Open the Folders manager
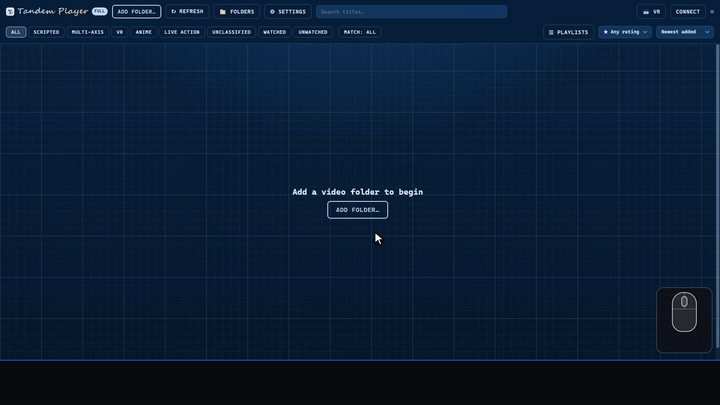The width and height of the screenshot is (720, 405). [236, 11]
